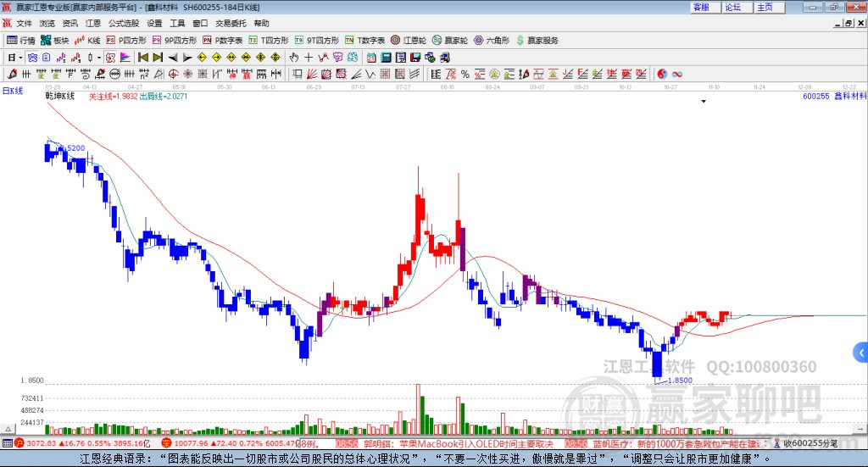Expand the candlestick style dropdown arrow
868x467 pixels.
coord(99,58)
